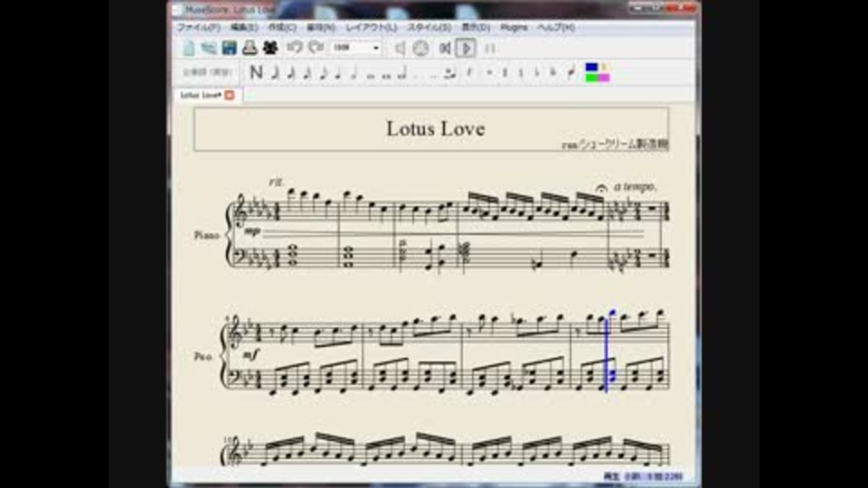Insert a rest with rest icon

point(469,72)
